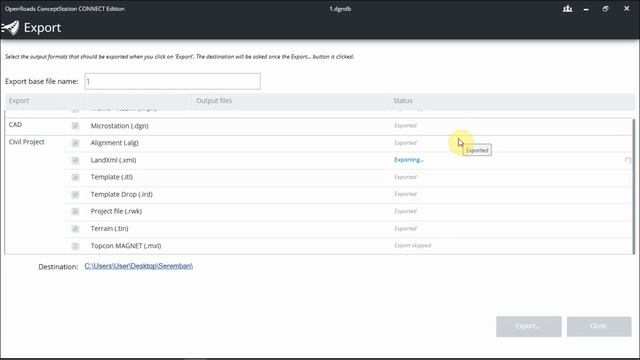Click the Exported status of Template Drop row

point(405,194)
